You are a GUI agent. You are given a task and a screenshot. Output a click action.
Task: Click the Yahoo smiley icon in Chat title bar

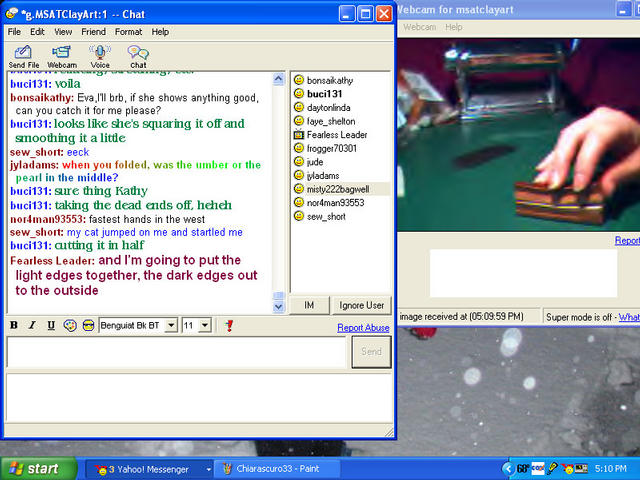[x=11, y=13]
